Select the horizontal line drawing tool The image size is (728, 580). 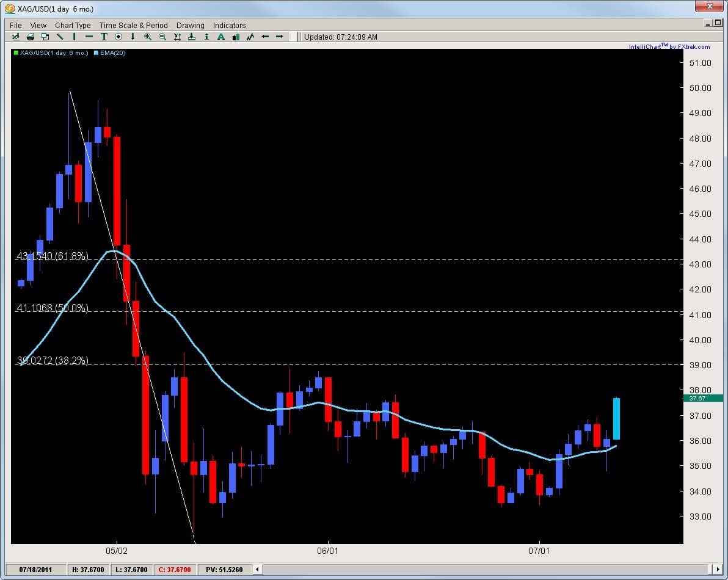coord(89,37)
